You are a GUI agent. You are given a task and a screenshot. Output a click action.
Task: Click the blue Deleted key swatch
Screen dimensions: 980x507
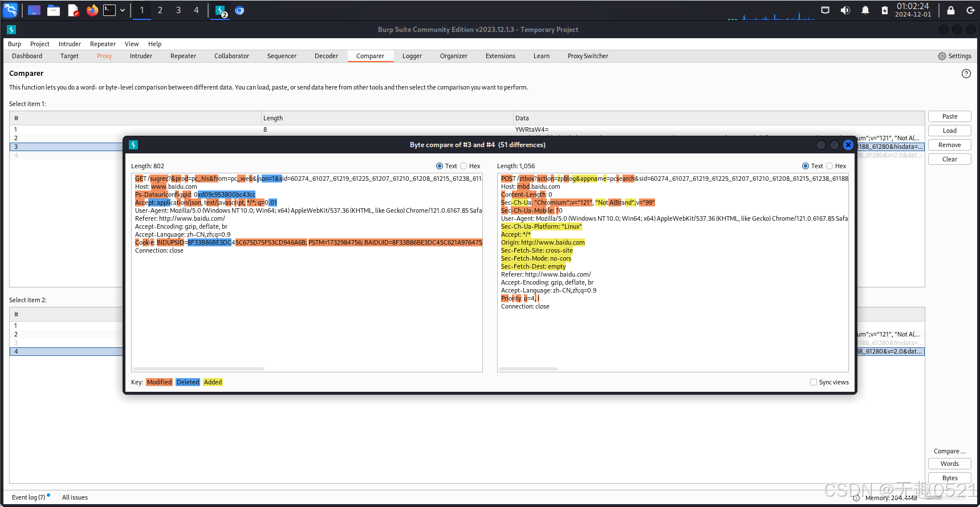point(188,382)
